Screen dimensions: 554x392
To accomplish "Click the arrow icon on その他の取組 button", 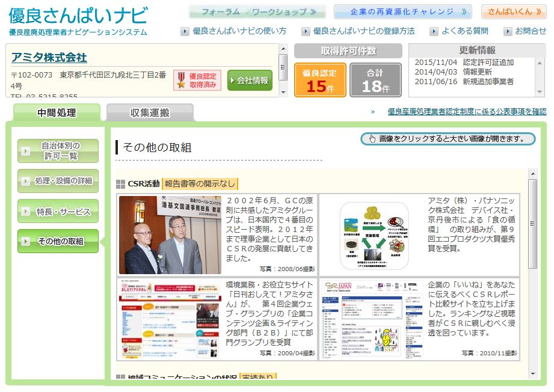I will [25, 241].
